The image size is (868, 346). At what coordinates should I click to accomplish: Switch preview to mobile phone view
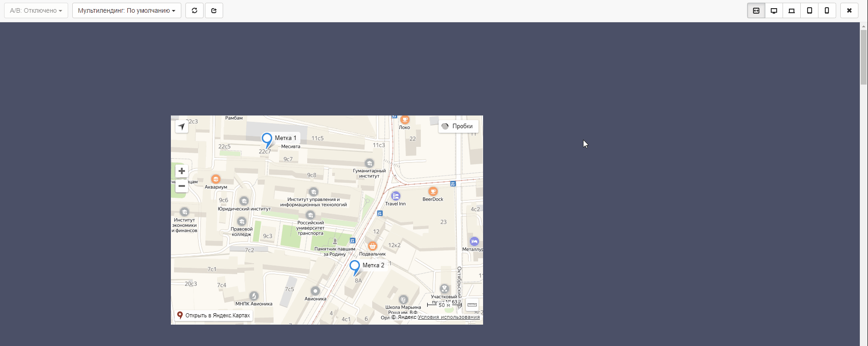(x=827, y=10)
